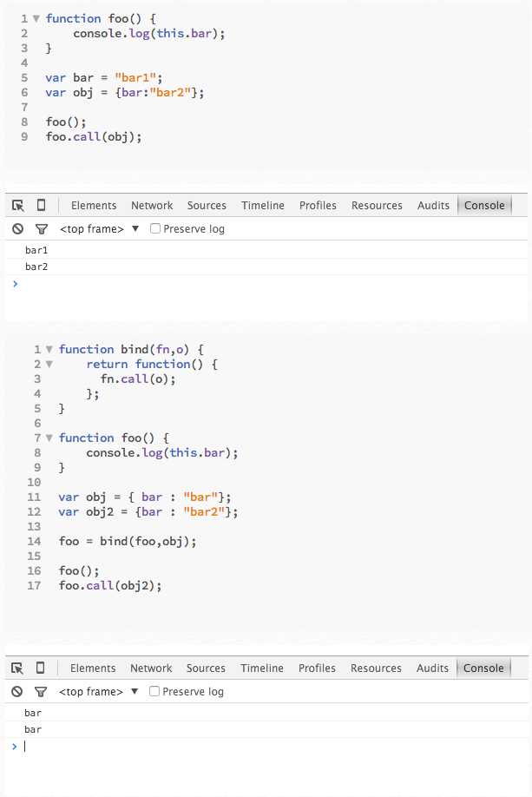
Task: Switch to Network tab in upper DevTools
Action: pyautogui.click(x=152, y=206)
